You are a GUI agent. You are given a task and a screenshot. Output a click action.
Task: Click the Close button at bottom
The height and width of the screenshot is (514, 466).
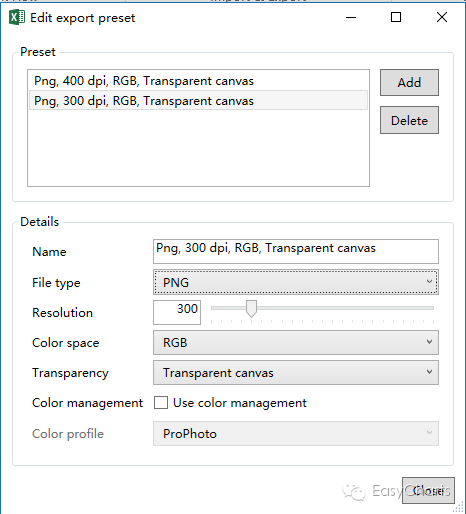point(428,490)
